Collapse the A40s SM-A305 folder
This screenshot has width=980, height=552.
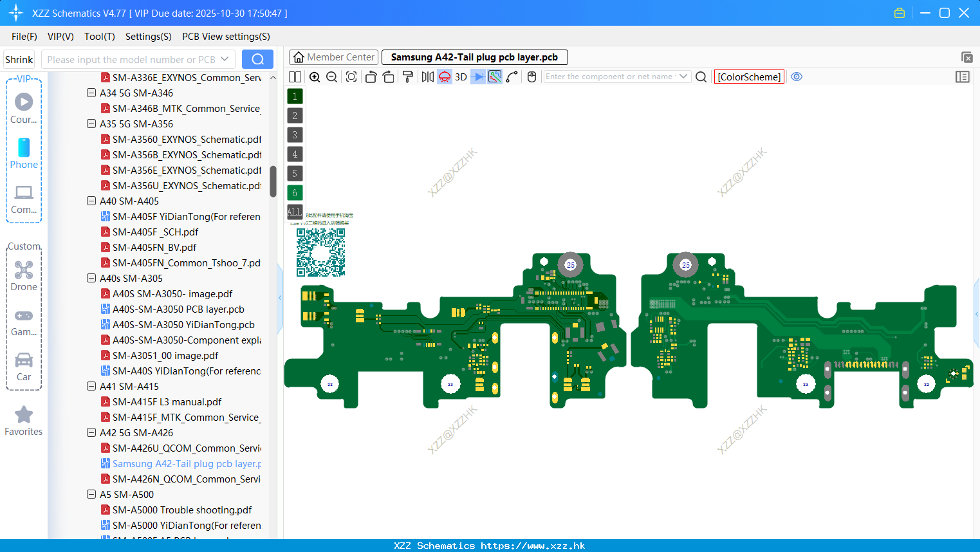click(91, 278)
